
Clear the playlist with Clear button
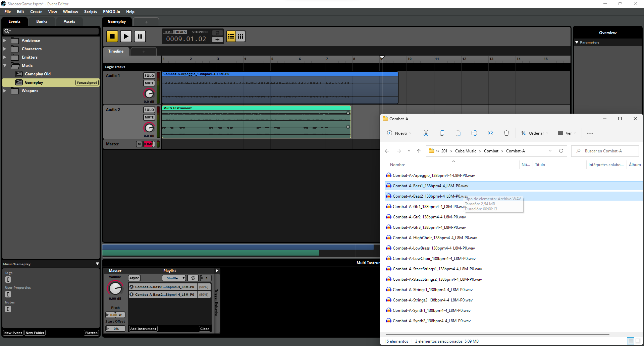205,329
